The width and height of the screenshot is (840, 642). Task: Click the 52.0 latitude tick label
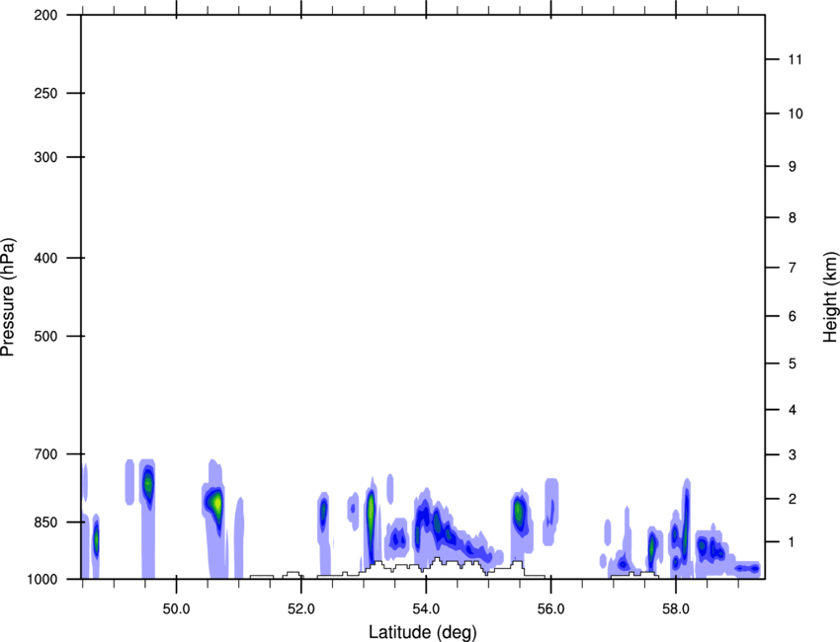click(301, 608)
